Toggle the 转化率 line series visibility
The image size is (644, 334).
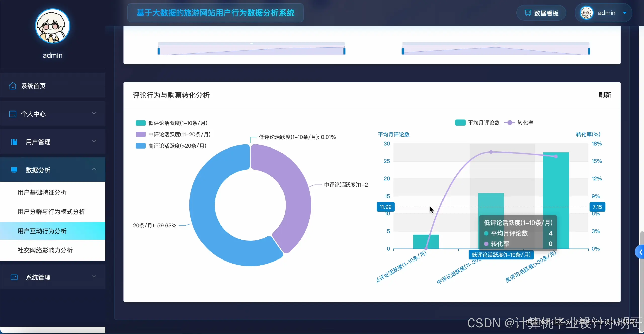click(x=520, y=123)
